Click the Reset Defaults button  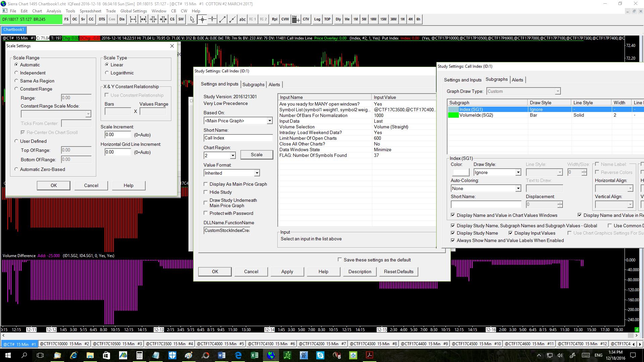coord(398,271)
